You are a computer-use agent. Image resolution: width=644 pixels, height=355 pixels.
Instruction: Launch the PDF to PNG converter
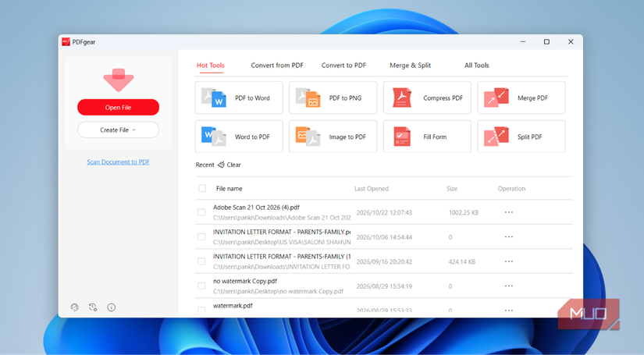(x=333, y=98)
